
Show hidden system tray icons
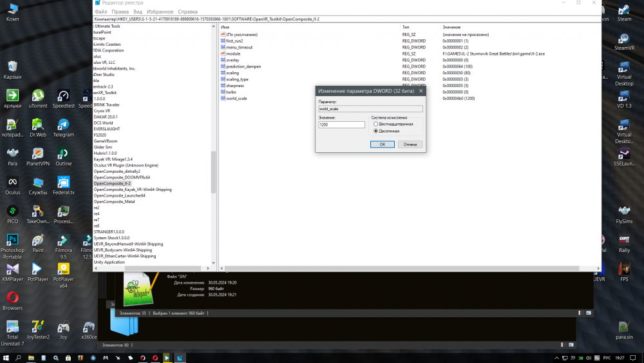[x=556, y=358]
